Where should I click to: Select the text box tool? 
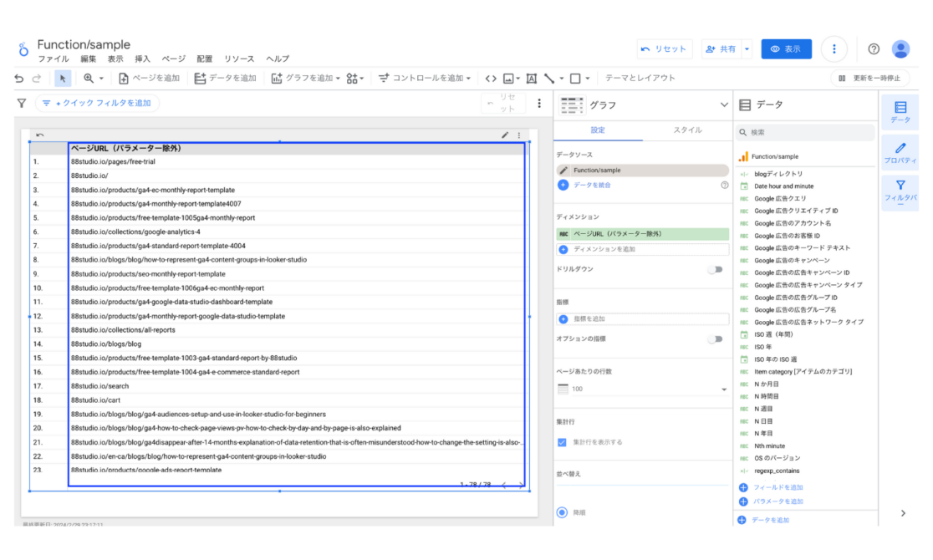click(533, 79)
